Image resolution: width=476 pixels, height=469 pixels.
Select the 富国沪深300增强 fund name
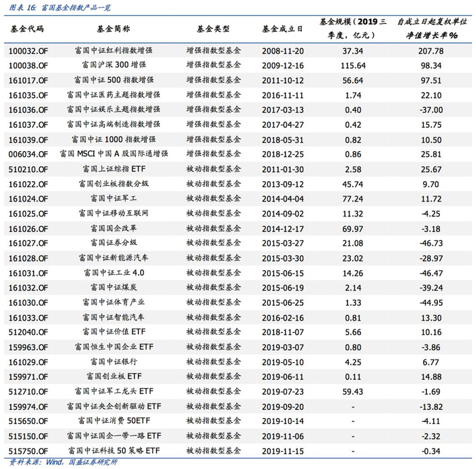point(114,65)
